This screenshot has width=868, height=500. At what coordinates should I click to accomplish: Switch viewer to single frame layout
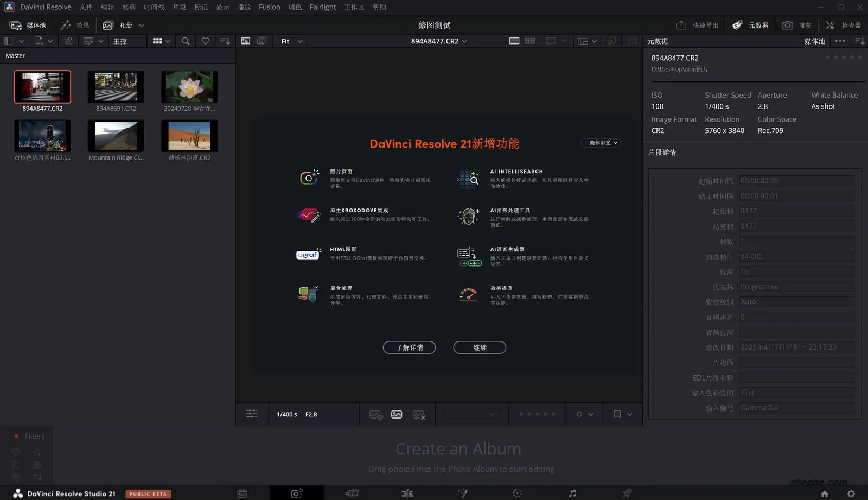point(514,41)
